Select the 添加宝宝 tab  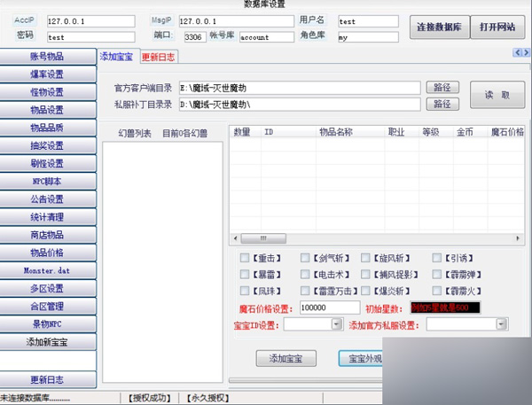click(x=116, y=57)
